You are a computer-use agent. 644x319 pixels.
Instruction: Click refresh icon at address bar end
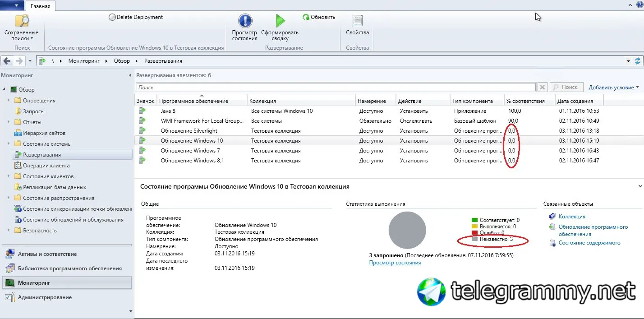pyautogui.click(x=638, y=61)
